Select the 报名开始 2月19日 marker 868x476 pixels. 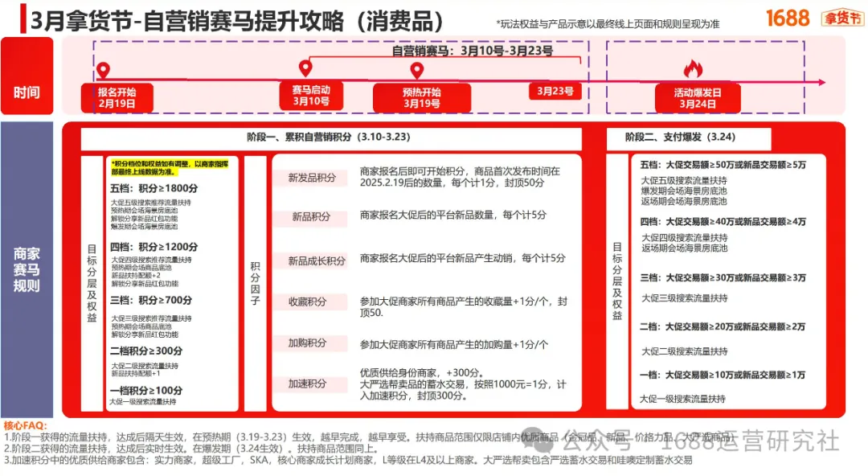[117, 97]
